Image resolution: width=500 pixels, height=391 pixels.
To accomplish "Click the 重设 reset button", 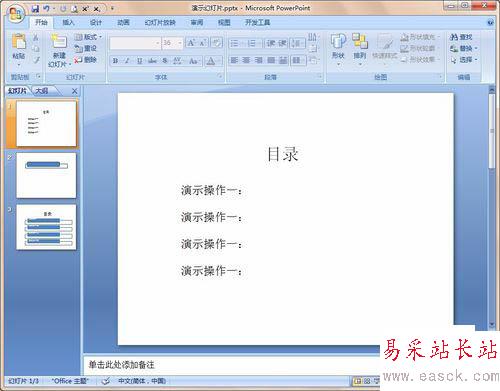I will [86, 48].
